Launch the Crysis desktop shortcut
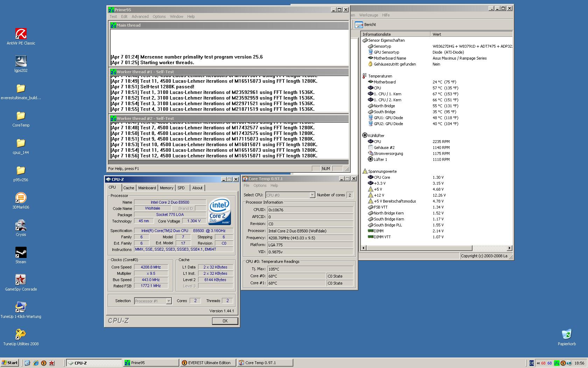Viewport: 588px width, 368px height. point(21,225)
